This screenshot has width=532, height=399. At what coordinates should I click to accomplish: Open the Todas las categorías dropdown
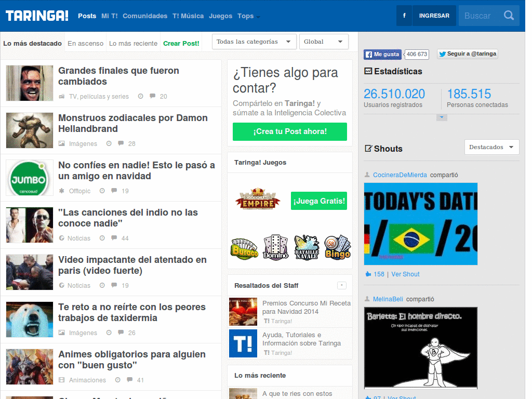tap(254, 42)
